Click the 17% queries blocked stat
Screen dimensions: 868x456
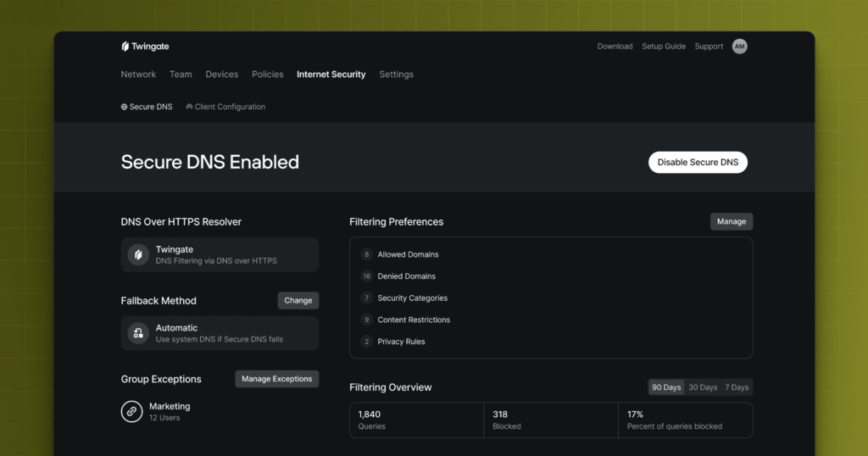(685, 420)
